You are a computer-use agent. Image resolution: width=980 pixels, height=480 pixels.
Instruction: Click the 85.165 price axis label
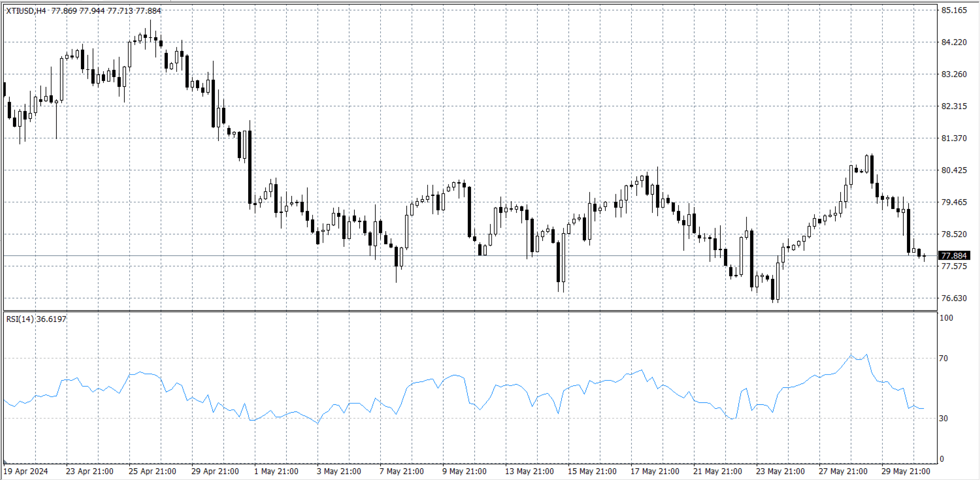(954, 10)
